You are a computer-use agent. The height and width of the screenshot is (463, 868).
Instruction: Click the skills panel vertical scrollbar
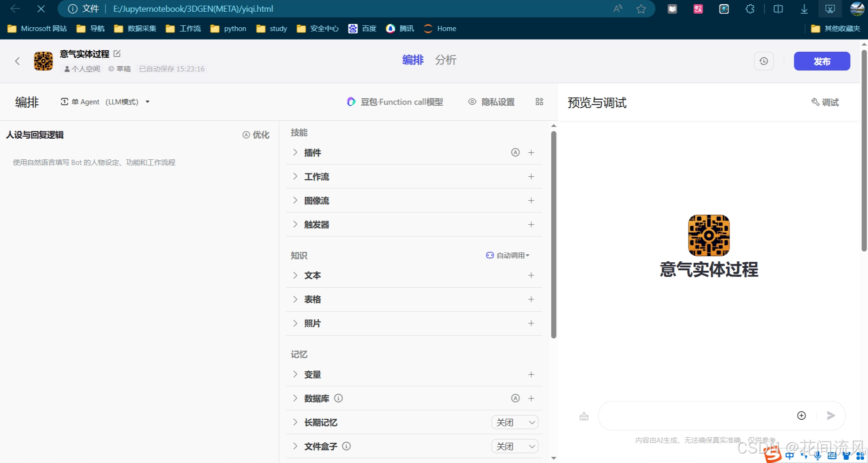click(x=554, y=234)
